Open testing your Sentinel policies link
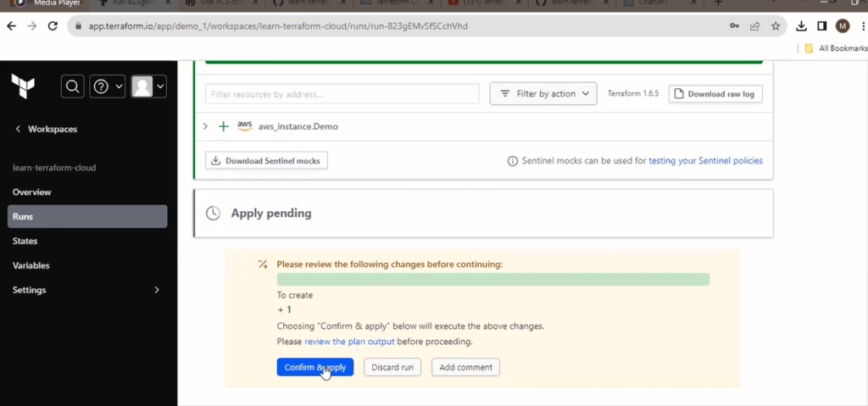 (705, 161)
